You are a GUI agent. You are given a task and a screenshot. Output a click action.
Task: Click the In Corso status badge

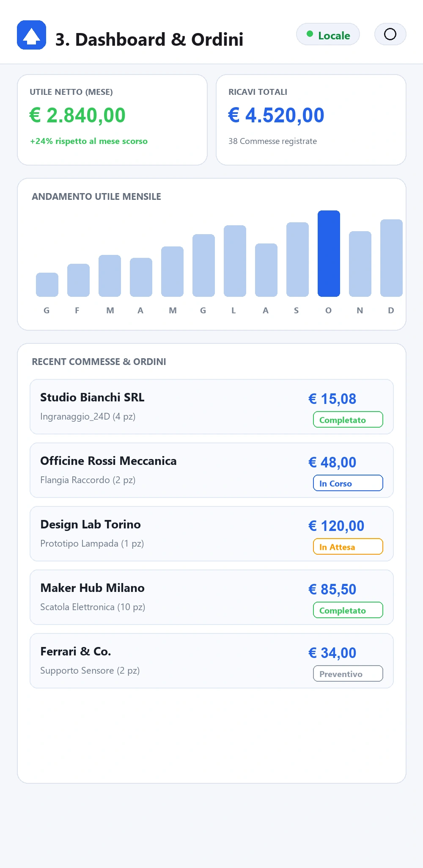pos(348,483)
